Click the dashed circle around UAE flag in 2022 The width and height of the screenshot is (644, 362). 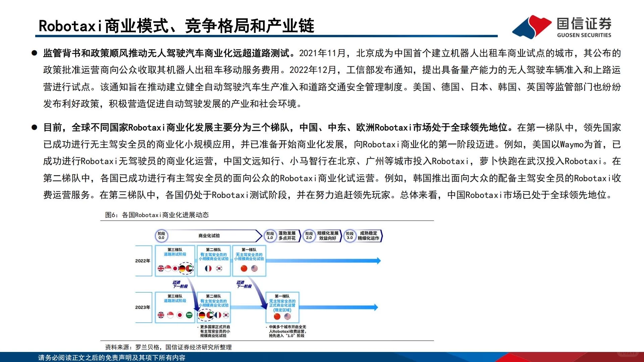(x=186, y=268)
